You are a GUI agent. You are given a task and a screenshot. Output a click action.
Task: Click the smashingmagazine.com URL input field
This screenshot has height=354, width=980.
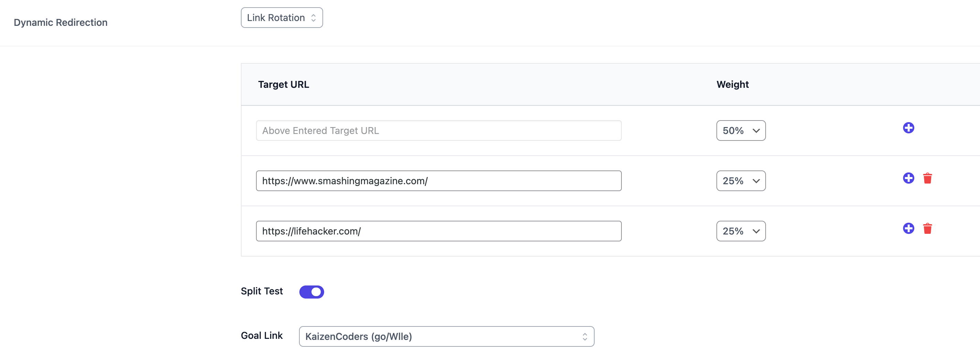[x=438, y=181]
